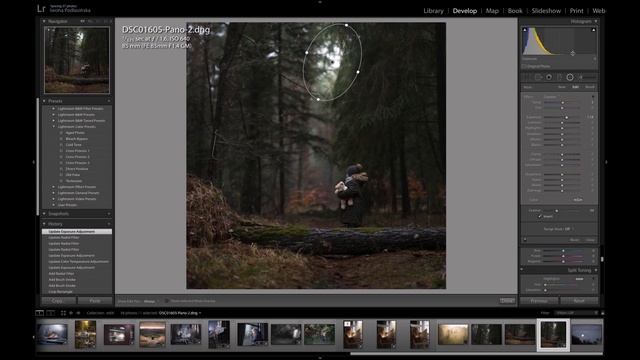Image resolution: width=640 pixels, height=360 pixels.
Task: Adjust the Exposure slider handle
Action: [x=567, y=117]
